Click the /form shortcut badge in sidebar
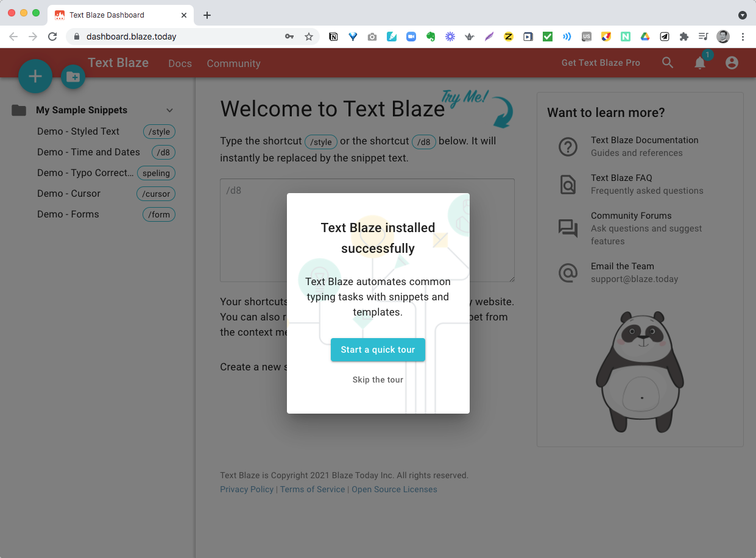Viewport: 756px width, 558px height. click(159, 214)
